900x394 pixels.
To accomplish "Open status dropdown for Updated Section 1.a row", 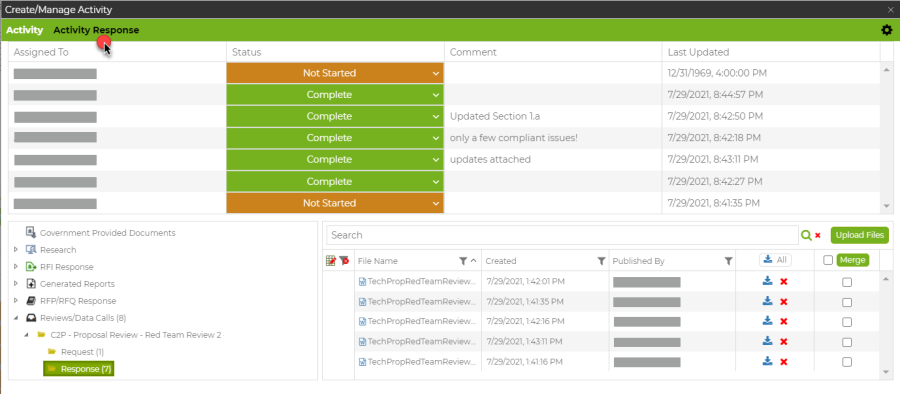I will 335,116.
